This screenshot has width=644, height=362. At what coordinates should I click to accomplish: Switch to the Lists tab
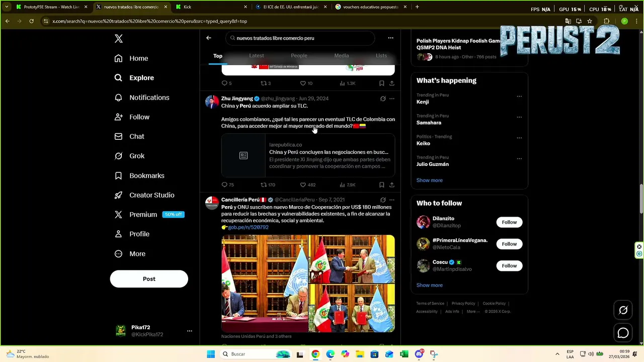tap(381, 56)
